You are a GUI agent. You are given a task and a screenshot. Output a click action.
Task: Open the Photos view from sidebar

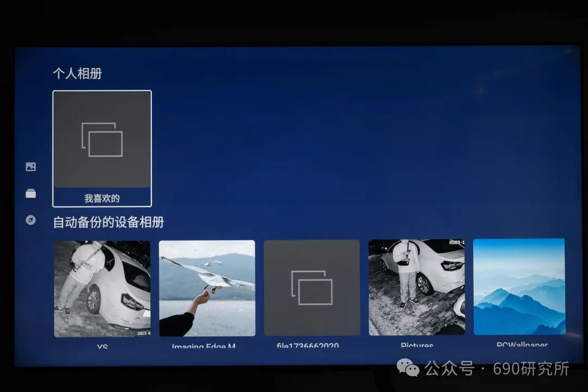(31, 167)
